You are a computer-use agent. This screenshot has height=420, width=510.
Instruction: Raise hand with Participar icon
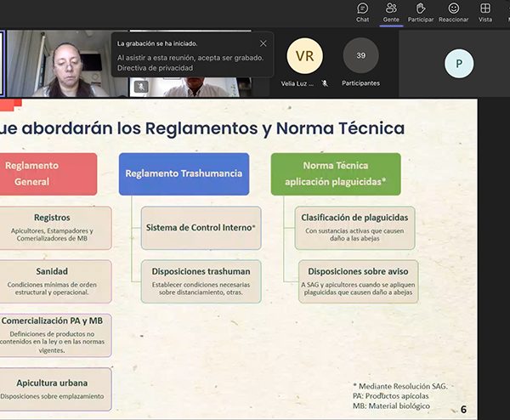click(x=420, y=12)
